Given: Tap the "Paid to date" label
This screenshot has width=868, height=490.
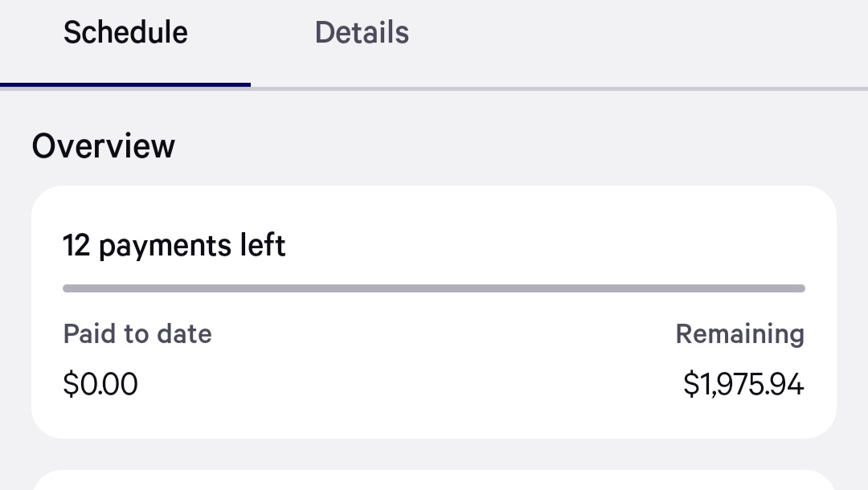Looking at the screenshot, I should 137,333.
